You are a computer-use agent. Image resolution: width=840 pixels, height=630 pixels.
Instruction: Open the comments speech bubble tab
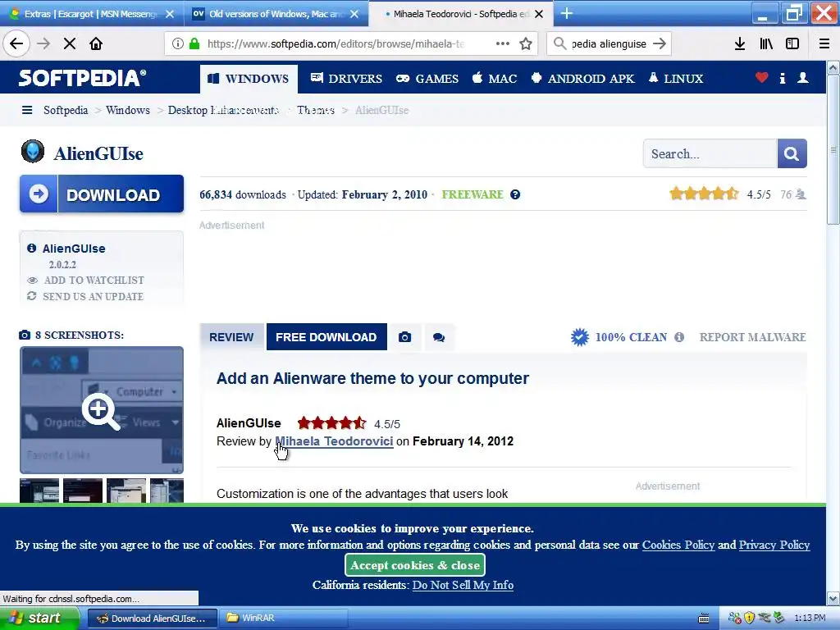click(x=439, y=337)
